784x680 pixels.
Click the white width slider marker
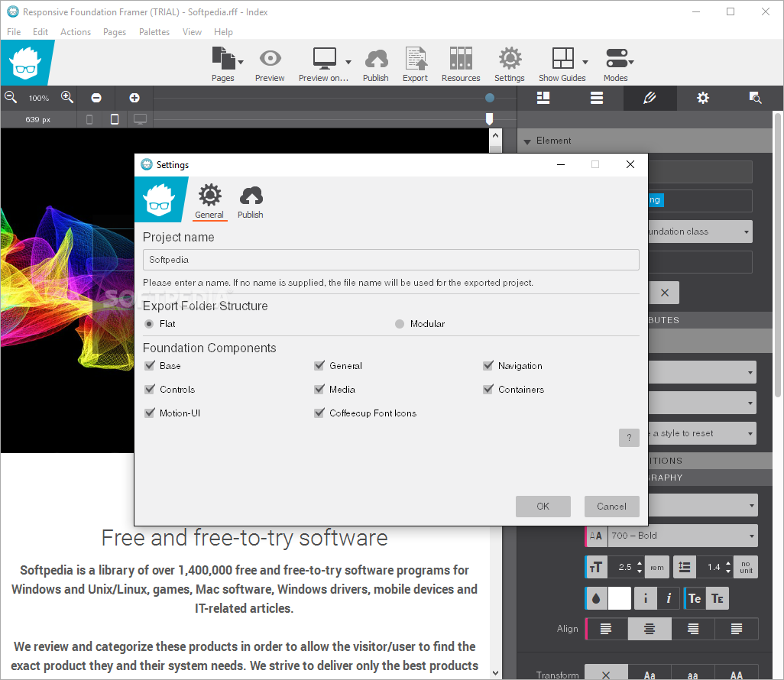pyautogui.click(x=490, y=118)
